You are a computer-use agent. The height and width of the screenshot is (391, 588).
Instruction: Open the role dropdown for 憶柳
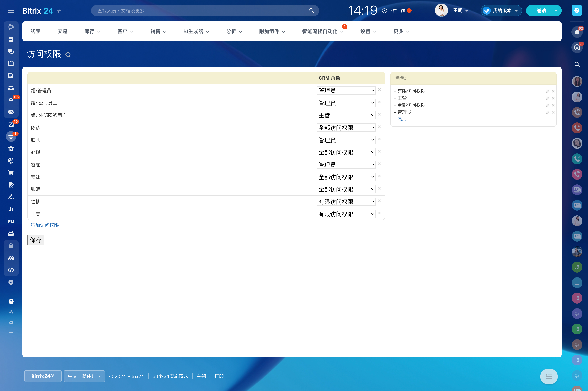point(346,202)
